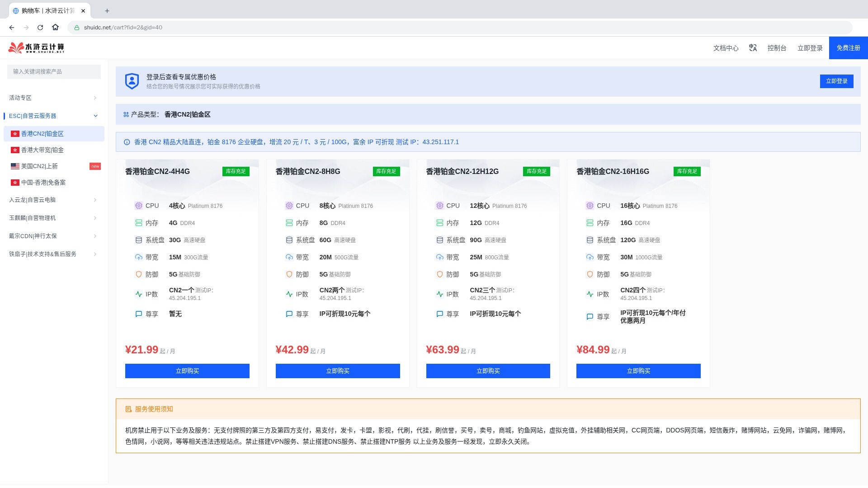This screenshot has height=488, width=868.
Task: Click 防御 shield icon in 4H4G card
Action: coord(138,275)
